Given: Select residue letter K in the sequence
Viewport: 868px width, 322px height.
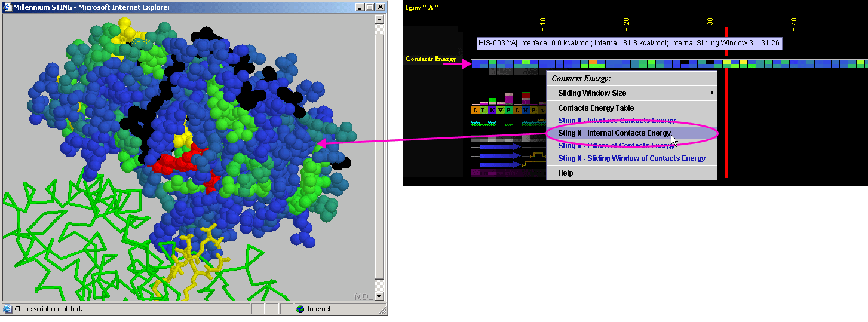Looking at the screenshot, I should click(x=492, y=110).
